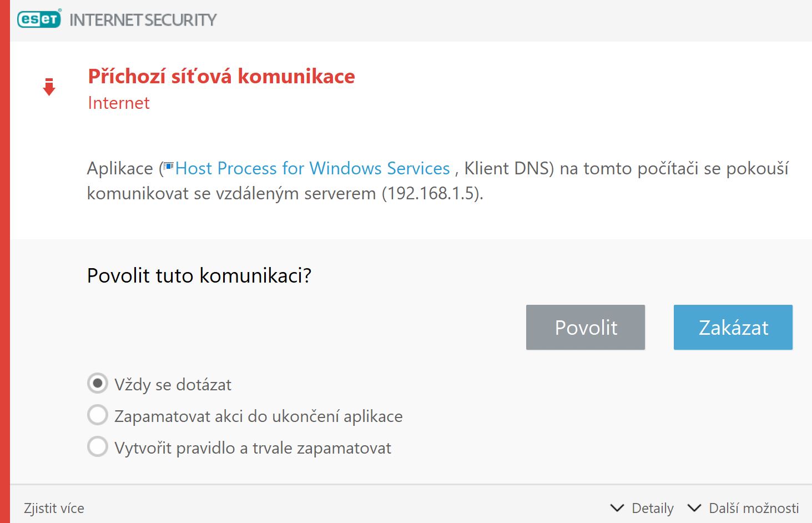The height and width of the screenshot is (523, 812).
Task: Click the red incoming communication arrow icon
Action: (49, 87)
